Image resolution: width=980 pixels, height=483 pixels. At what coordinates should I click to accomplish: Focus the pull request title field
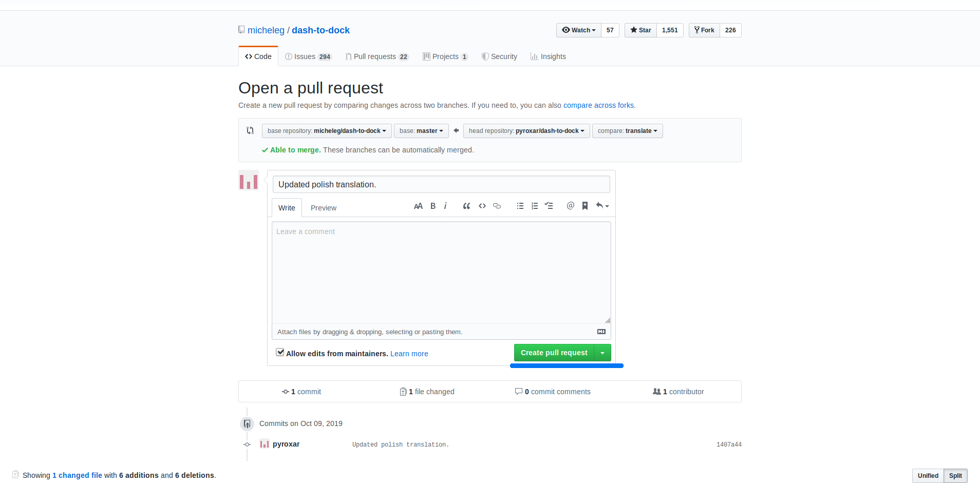[441, 184]
